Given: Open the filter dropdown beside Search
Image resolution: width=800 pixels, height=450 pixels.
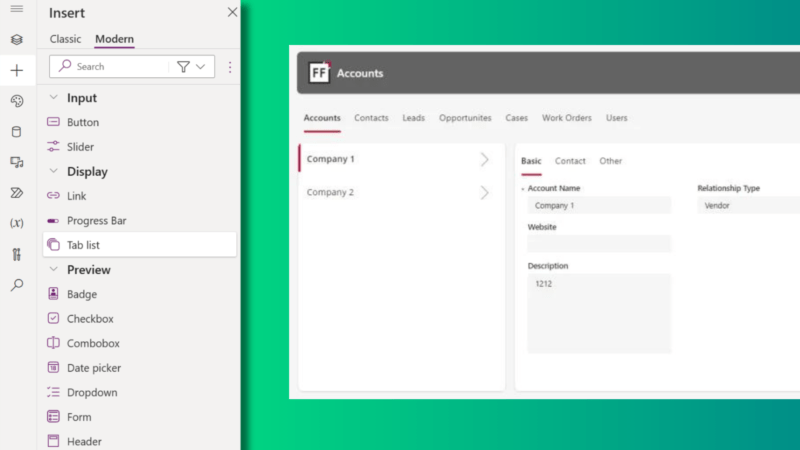Looking at the screenshot, I should (191, 66).
